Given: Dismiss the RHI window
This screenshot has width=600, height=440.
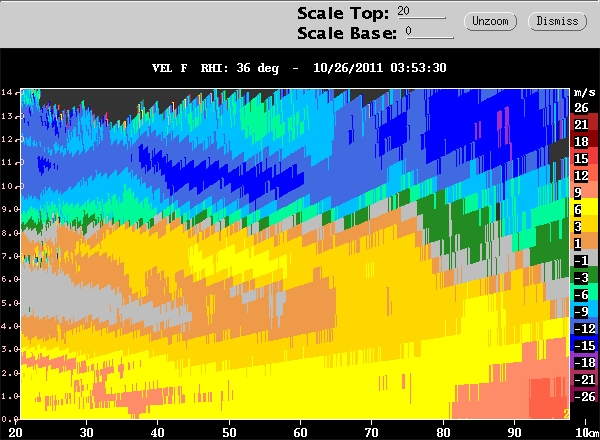Looking at the screenshot, I should point(557,21).
